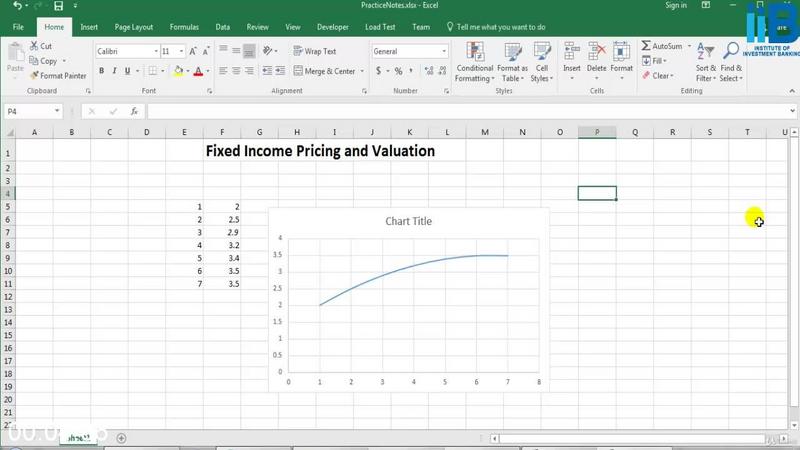Toggle Merge & Center
The height and width of the screenshot is (450, 800).
[324, 71]
